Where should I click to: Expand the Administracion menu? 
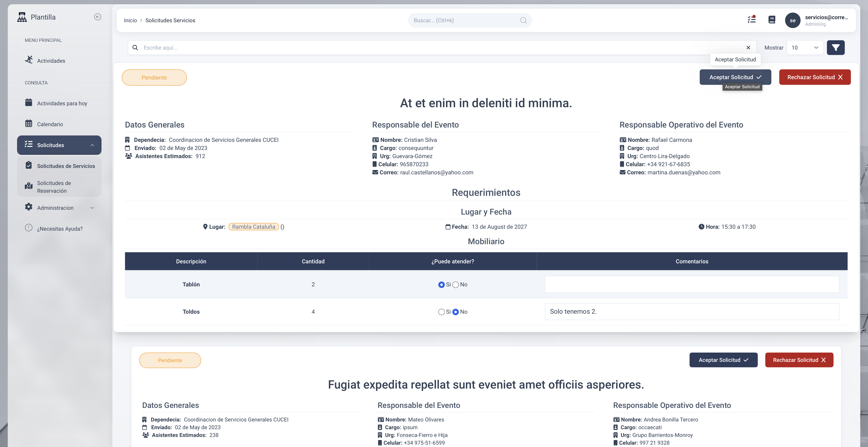pos(59,208)
